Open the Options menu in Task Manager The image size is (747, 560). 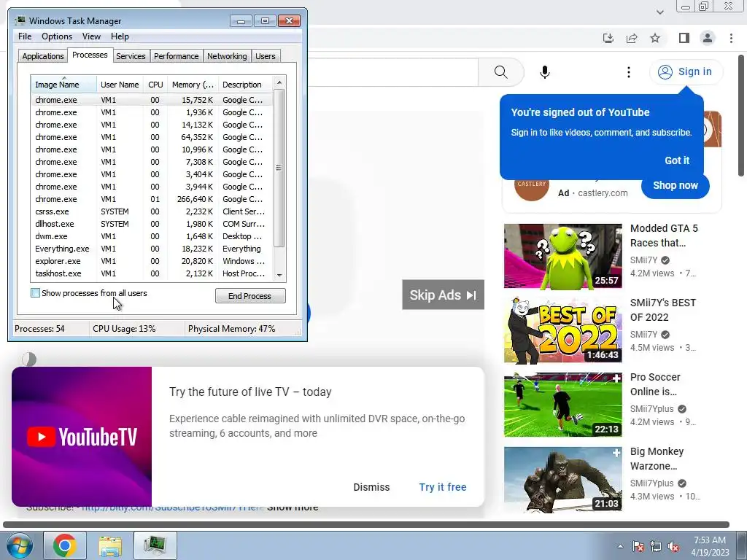pyautogui.click(x=57, y=36)
